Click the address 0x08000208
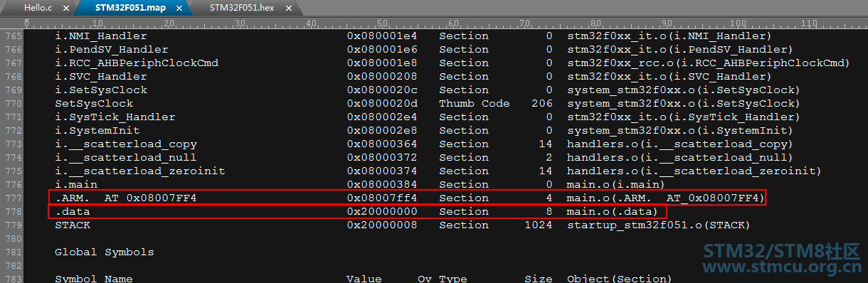 pyautogui.click(x=382, y=76)
